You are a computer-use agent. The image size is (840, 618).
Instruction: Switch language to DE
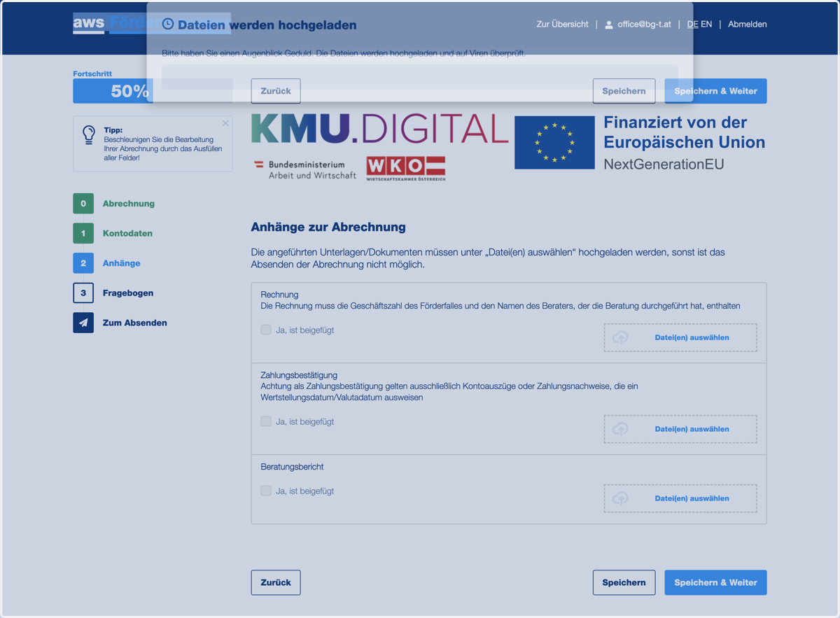[692, 24]
